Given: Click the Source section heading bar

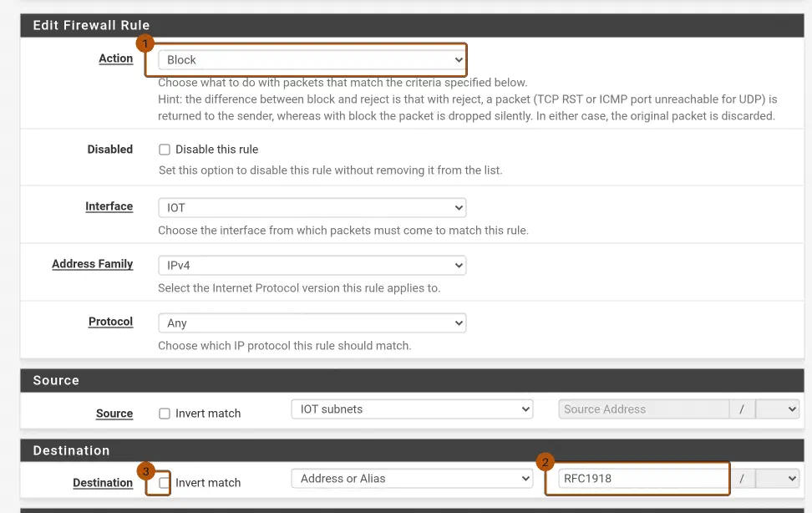Looking at the screenshot, I should tap(412, 380).
